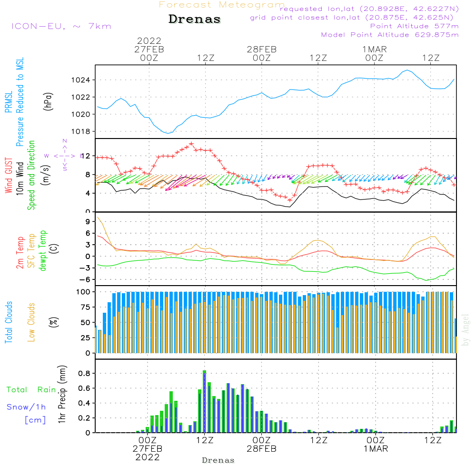Click the '75' cloud cover axis value

click(x=86, y=307)
